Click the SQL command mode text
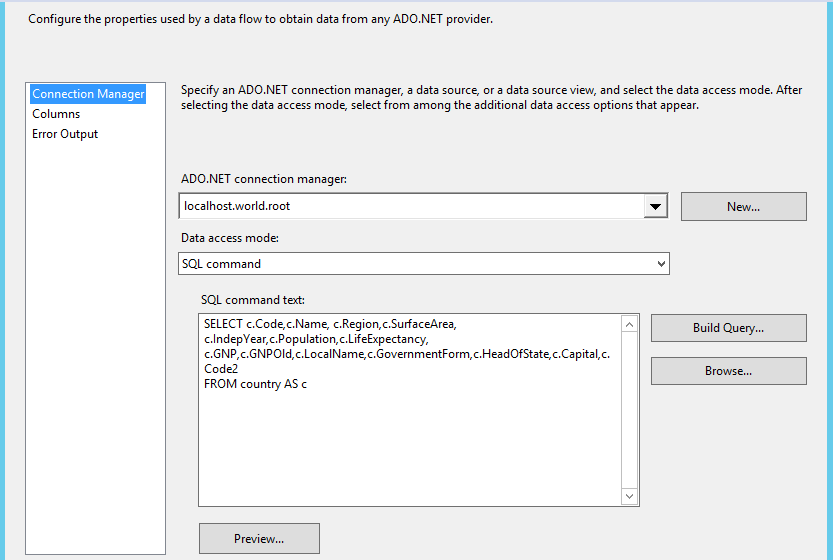The image size is (833, 560). (222, 264)
